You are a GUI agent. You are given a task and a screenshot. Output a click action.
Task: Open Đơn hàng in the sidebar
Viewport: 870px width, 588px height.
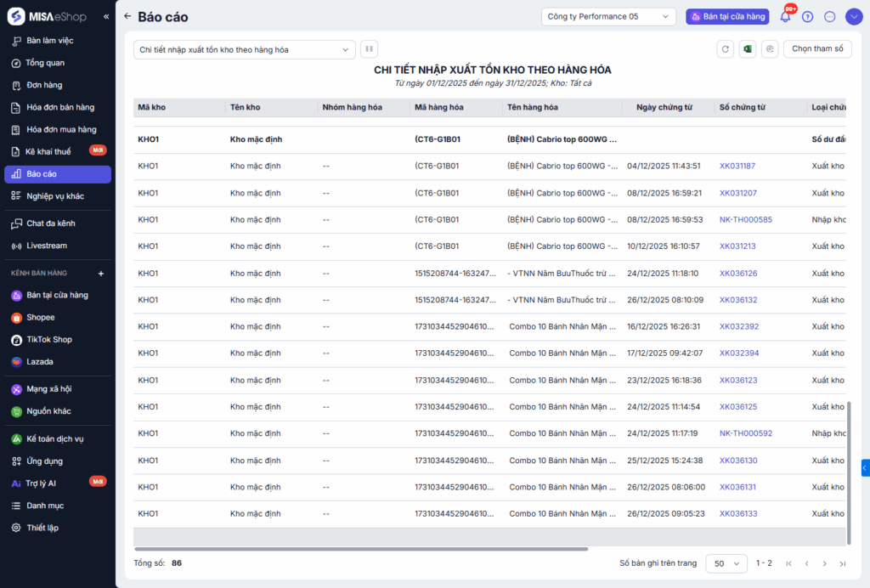coord(44,85)
